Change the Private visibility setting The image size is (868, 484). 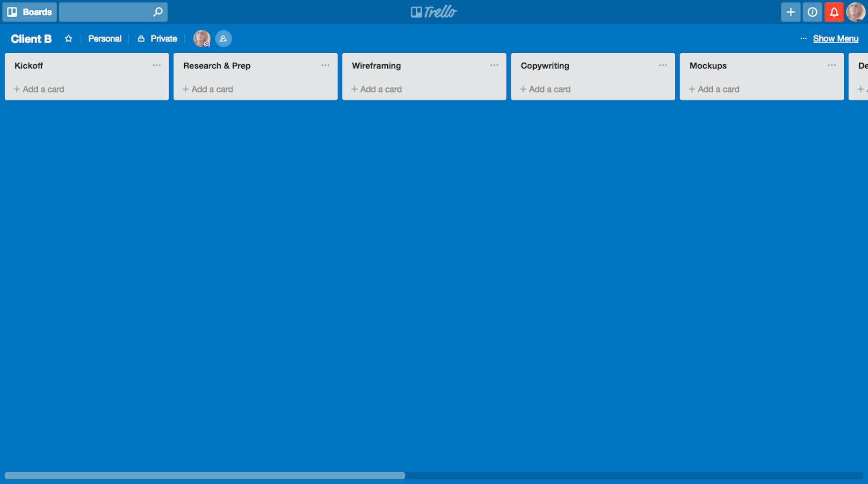158,39
